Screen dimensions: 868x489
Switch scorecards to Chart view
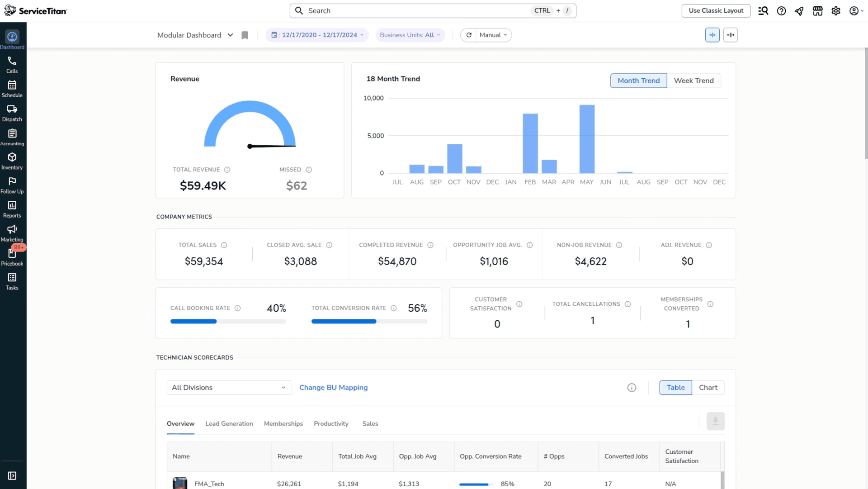pos(708,388)
